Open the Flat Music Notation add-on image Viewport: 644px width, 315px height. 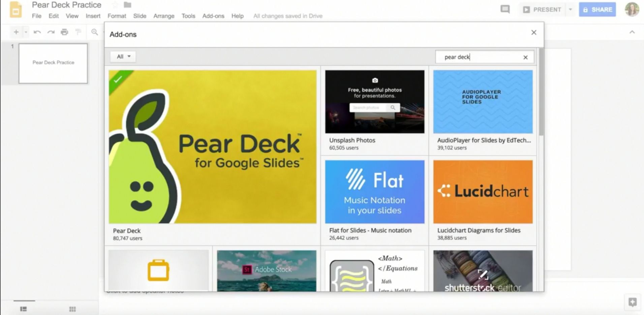click(375, 192)
